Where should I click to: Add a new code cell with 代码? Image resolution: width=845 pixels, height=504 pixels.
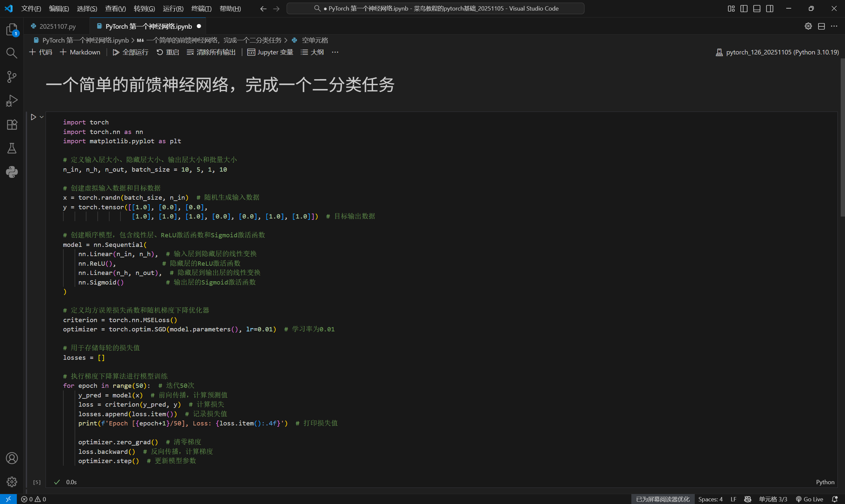[x=41, y=52]
